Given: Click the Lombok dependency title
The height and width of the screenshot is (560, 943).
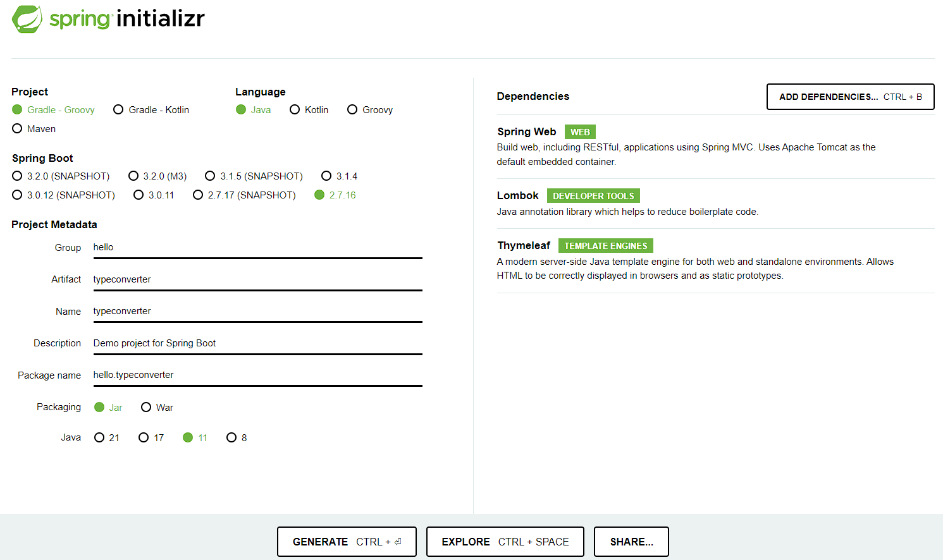Looking at the screenshot, I should pos(517,195).
